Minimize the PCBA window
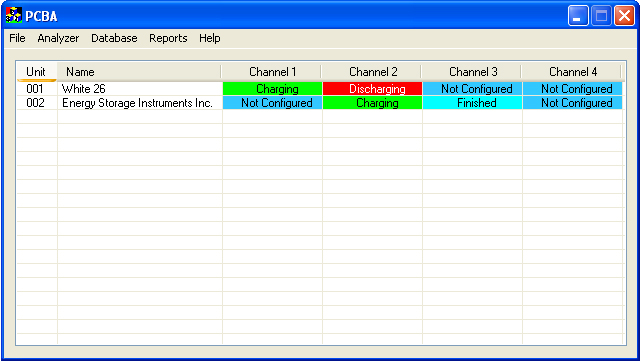640x361 pixels. click(578, 16)
